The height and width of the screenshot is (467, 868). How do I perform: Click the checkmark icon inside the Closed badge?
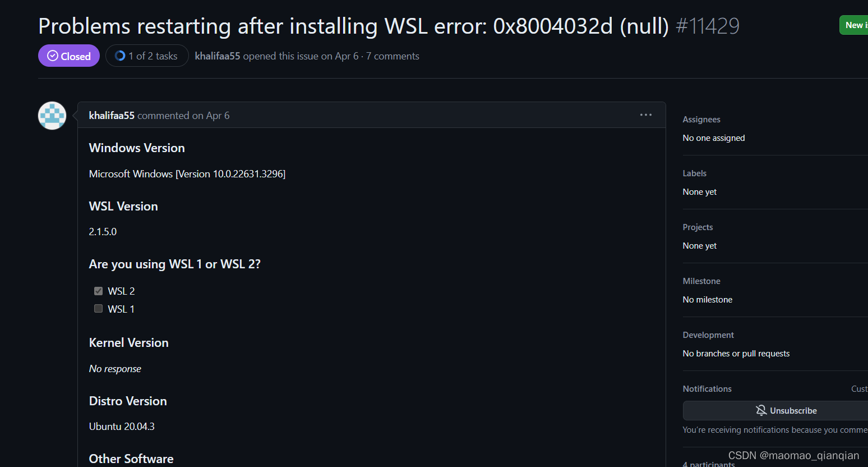click(x=52, y=56)
